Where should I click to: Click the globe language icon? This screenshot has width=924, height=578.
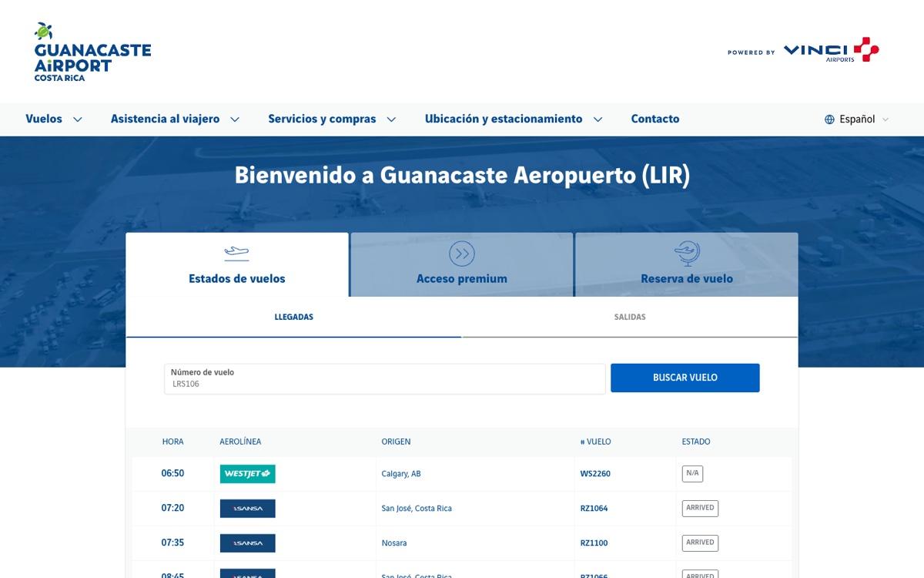point(829,119)
